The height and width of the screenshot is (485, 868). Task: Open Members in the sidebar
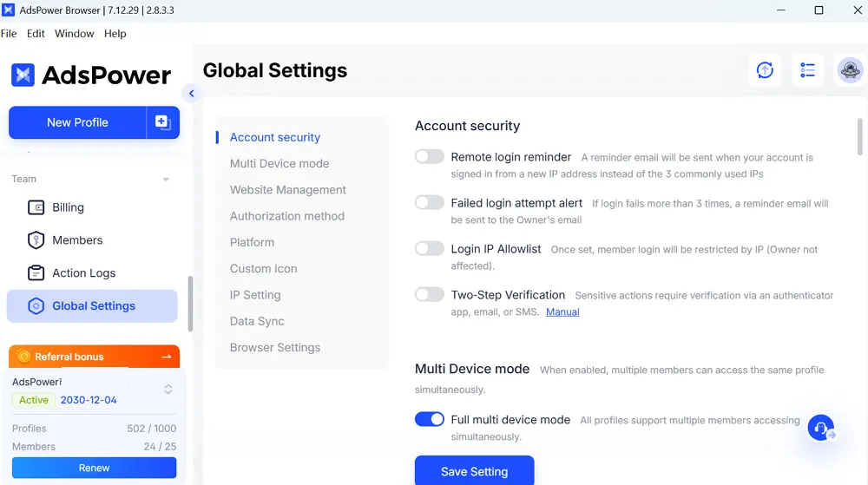(x=92, y=240)
